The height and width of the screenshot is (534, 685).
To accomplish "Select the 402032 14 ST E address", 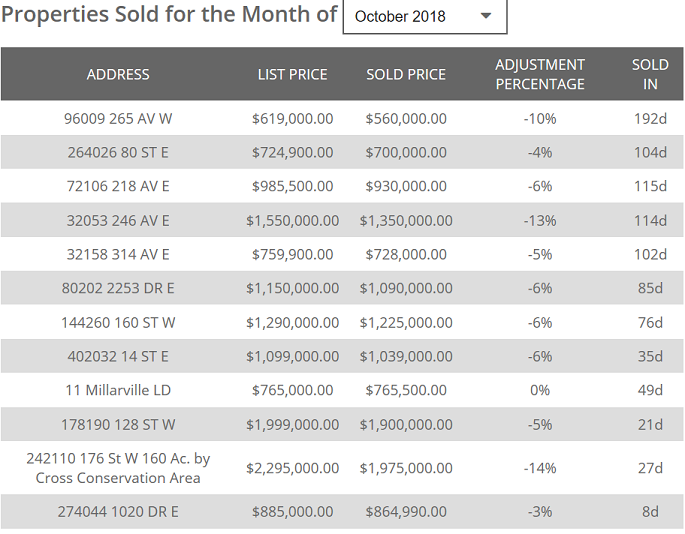I will (x=118, y=356).
